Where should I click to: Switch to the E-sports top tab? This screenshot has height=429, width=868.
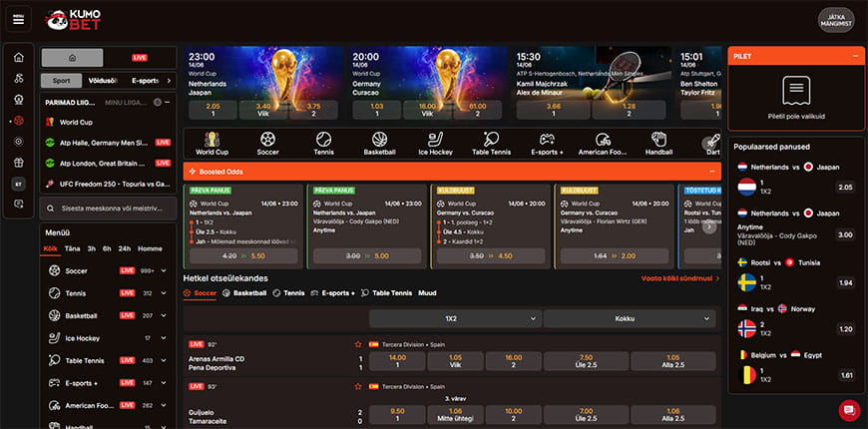146,81
